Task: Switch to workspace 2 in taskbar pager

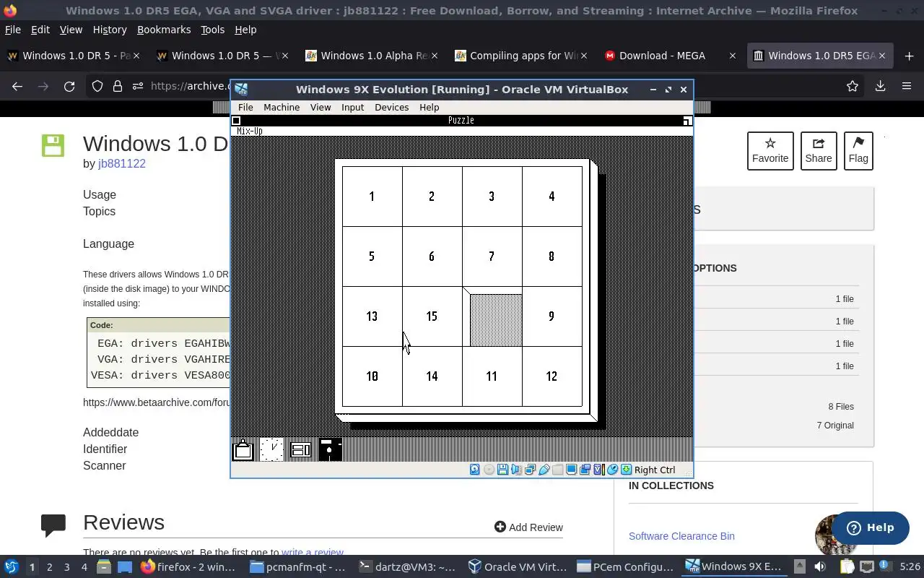Action: click(49, 567)
